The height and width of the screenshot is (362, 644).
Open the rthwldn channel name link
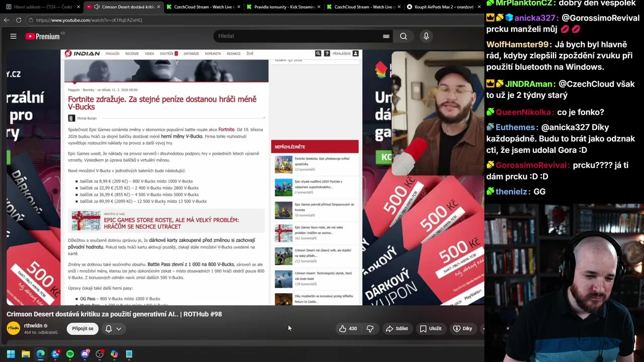pos(33,325)
